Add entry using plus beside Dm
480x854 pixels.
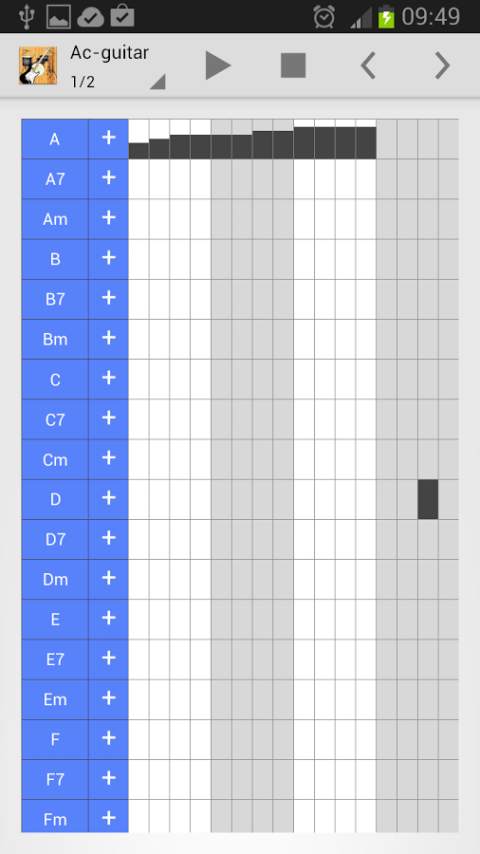tap(108, 578)
